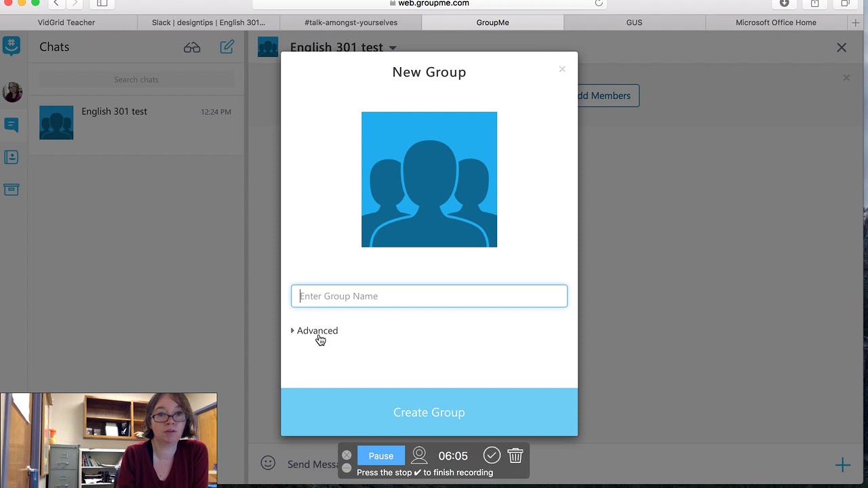868x488 pixels.
Task: Click the Chats heading text
Action: point(54,47)
